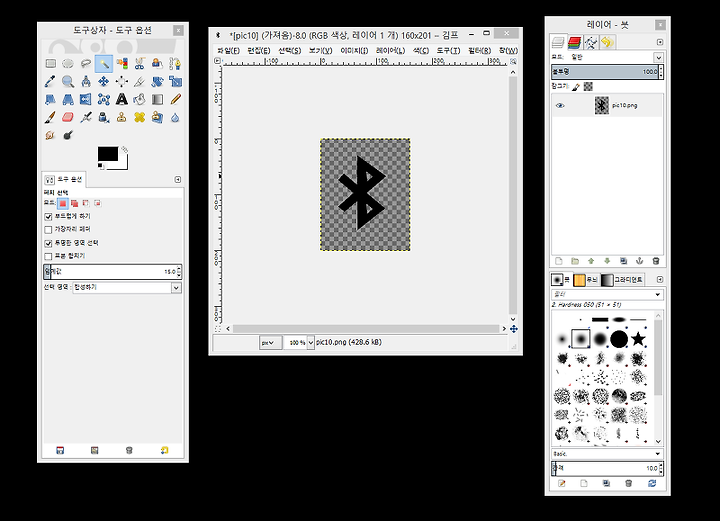Image resolution: width=720 pixels, height=521 pixels.
Task: Select the Blend gradient tool
Action: coord(158,99)
